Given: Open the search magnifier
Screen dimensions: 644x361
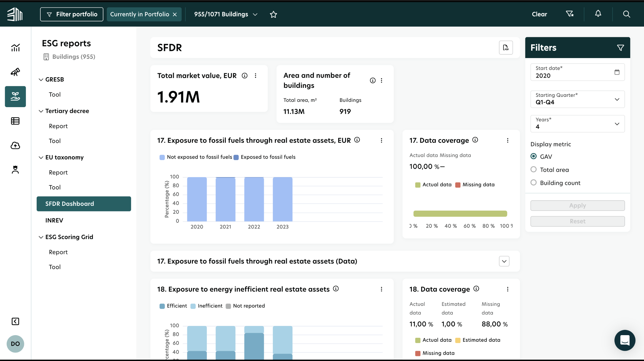Looking at the screenshot, I should [x=627, y=14].
